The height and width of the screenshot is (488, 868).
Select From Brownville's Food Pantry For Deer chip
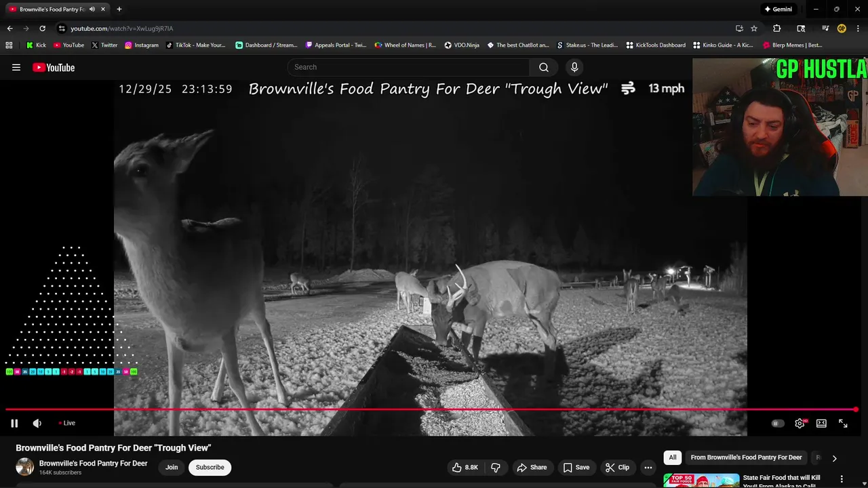pyautogui.click(x=746, y=457)
